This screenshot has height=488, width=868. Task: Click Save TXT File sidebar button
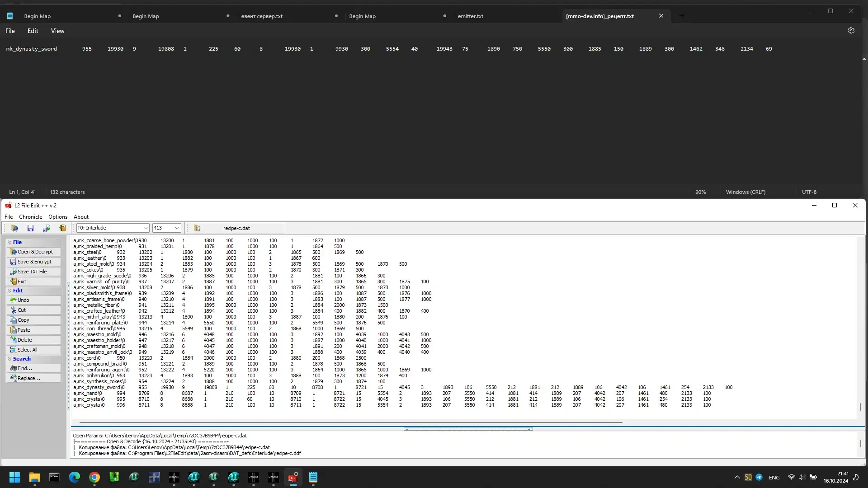tap(34, 272)
